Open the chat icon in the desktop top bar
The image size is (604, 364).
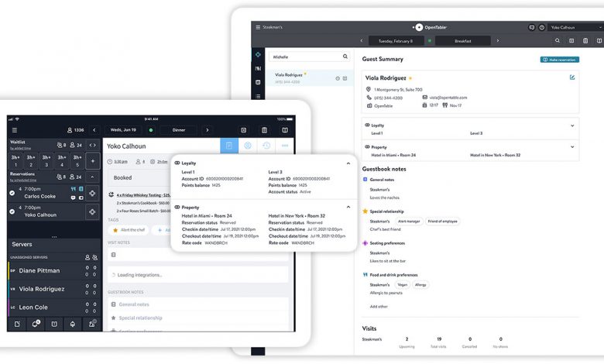[x=531, y=27]
